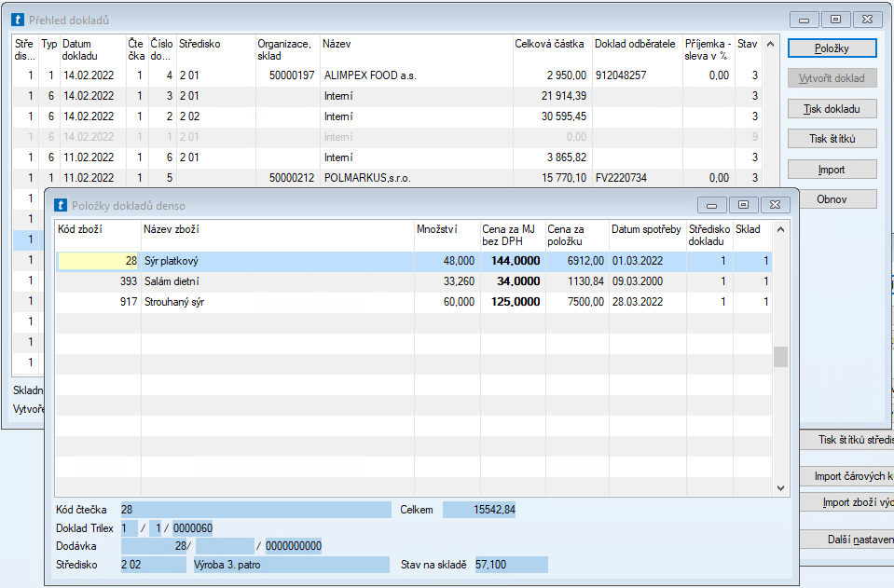Image resolution: width=894 pixels, height=588 pixels.
Task: Click the unit price 144,0000
Action: pos(516,261)
